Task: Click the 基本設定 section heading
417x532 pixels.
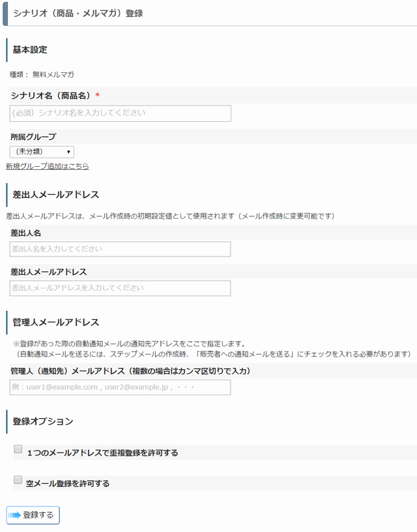Action: (30, 49)
